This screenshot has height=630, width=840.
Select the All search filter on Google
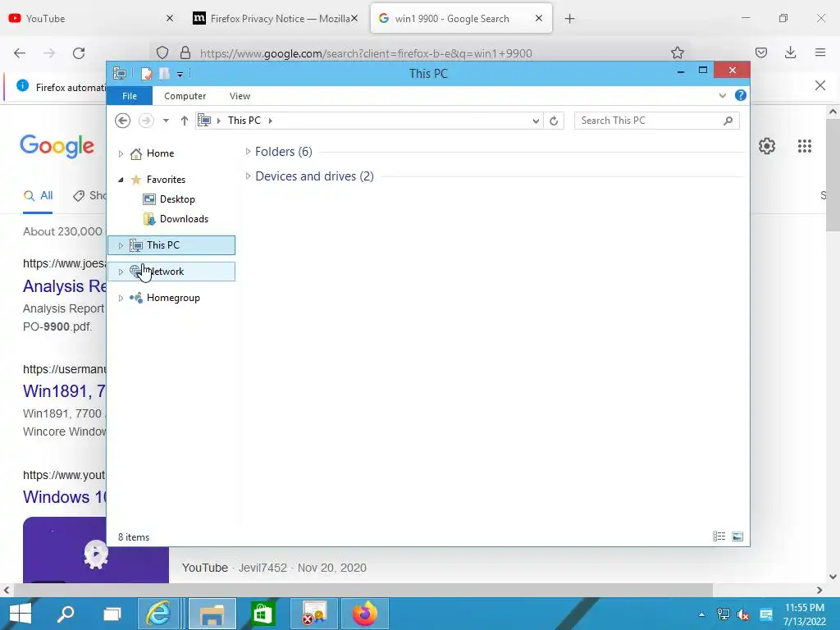click(x=38, y=195)
